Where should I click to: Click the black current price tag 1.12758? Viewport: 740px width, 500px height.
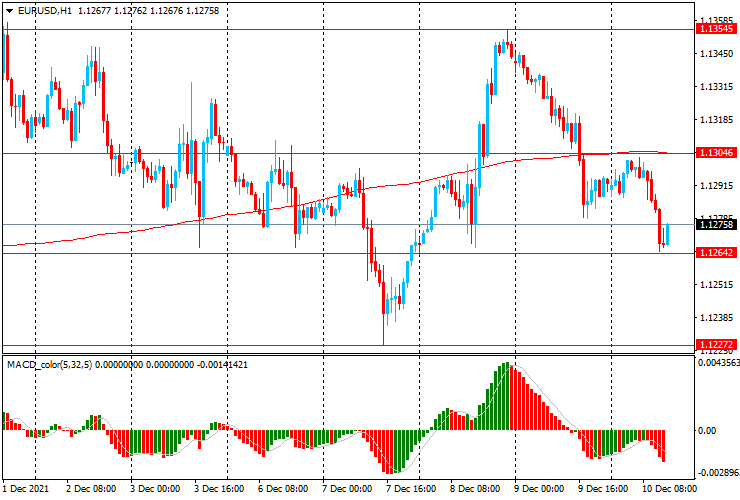[716, 225]
